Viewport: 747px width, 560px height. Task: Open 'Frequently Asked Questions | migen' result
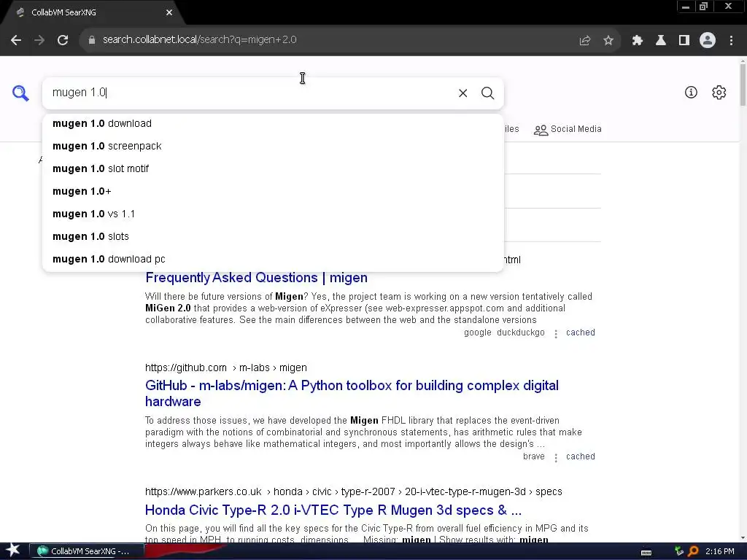[256, 278]
